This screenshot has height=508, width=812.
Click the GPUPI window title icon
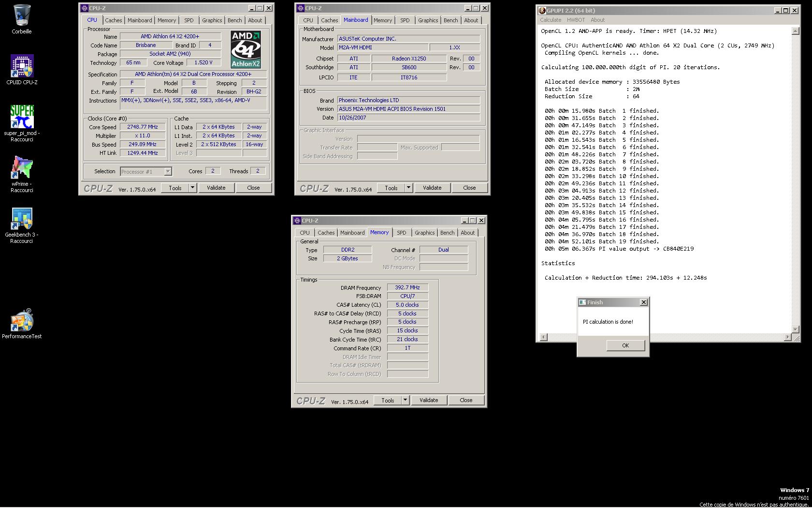(x=542, y=10)
